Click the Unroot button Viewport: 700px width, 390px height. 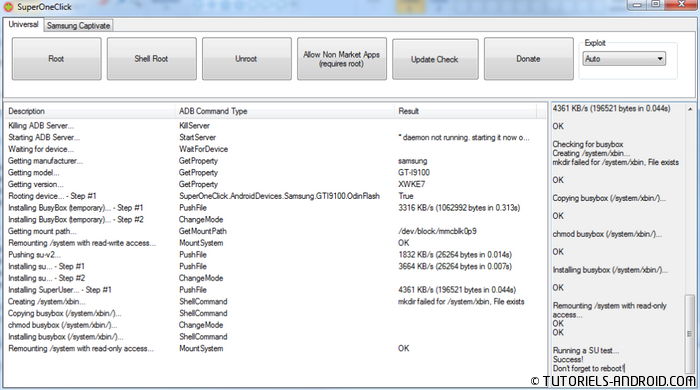[x=246, y=58]
